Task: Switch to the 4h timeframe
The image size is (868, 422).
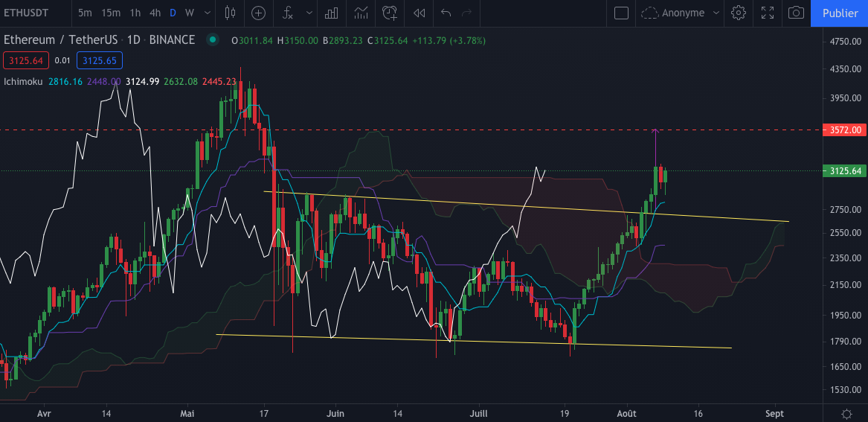Action: pos(155,13)
